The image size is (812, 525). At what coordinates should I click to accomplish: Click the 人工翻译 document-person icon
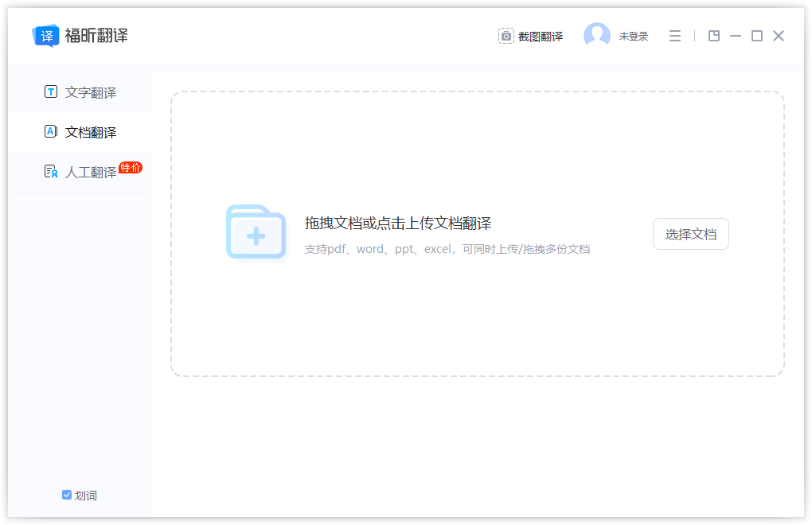click(49, 171)
